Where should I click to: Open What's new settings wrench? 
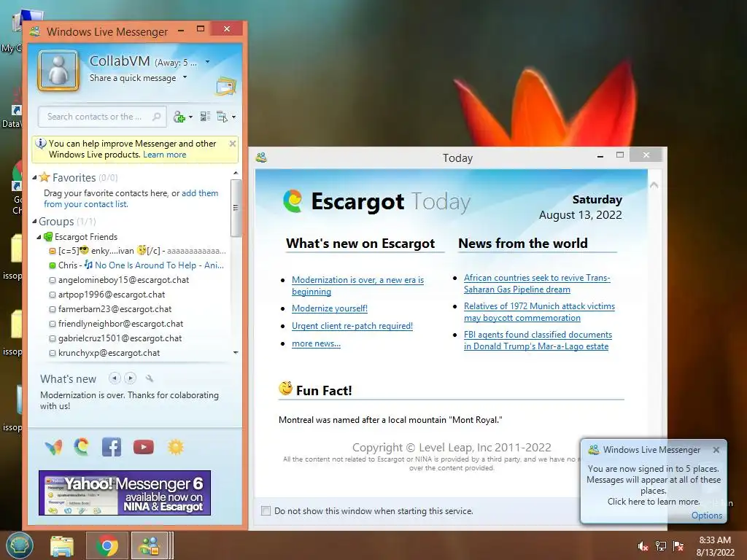(x=150, y=378)
